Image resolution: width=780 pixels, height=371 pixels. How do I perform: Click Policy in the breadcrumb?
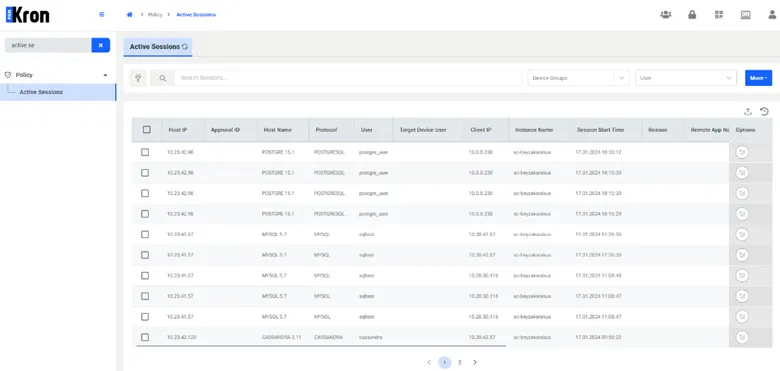pyautogui.click(x=155, y=14)
